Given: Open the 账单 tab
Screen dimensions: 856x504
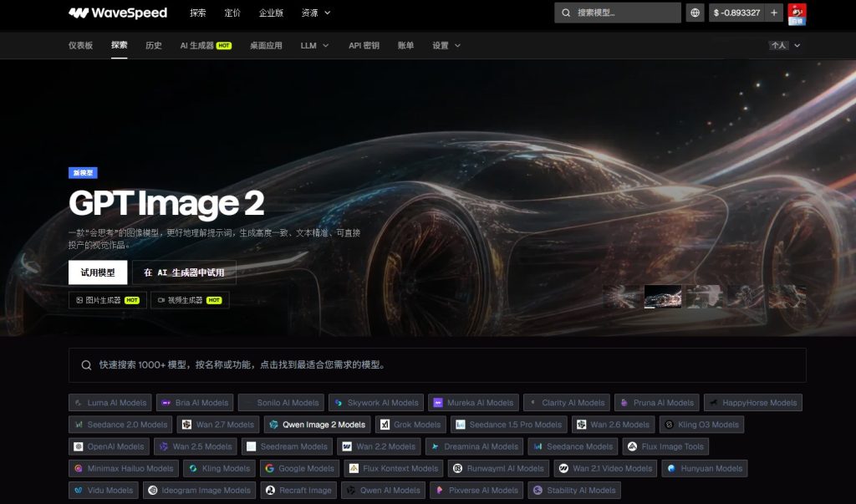Looking at the screenshot, I should click(x=405, y=45).
